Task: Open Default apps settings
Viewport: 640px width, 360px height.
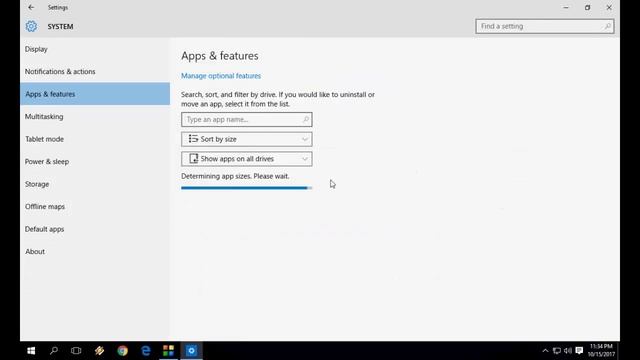Action: click(x=95, y=229)
